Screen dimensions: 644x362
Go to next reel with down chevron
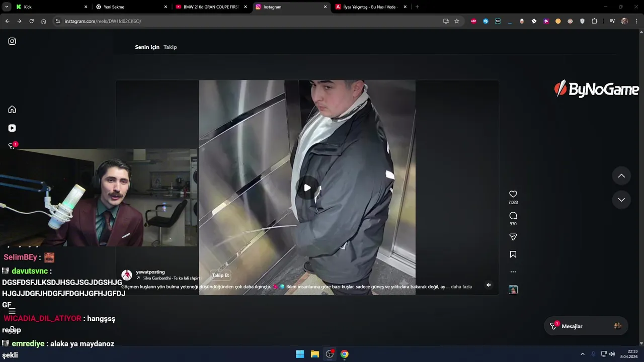(621, 200)
